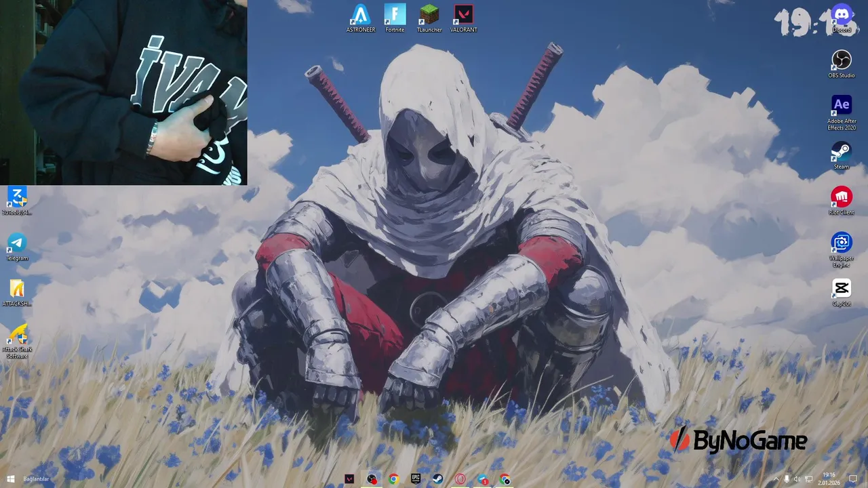868x488 pixels.
Task: Select the VALORANT desktop shortcut
Action: (464, 18)
